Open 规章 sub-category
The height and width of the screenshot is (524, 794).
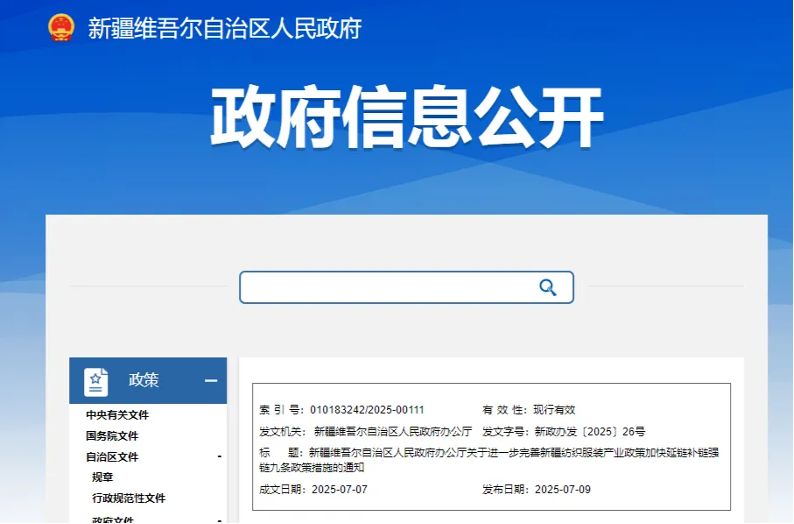(103, 478)
